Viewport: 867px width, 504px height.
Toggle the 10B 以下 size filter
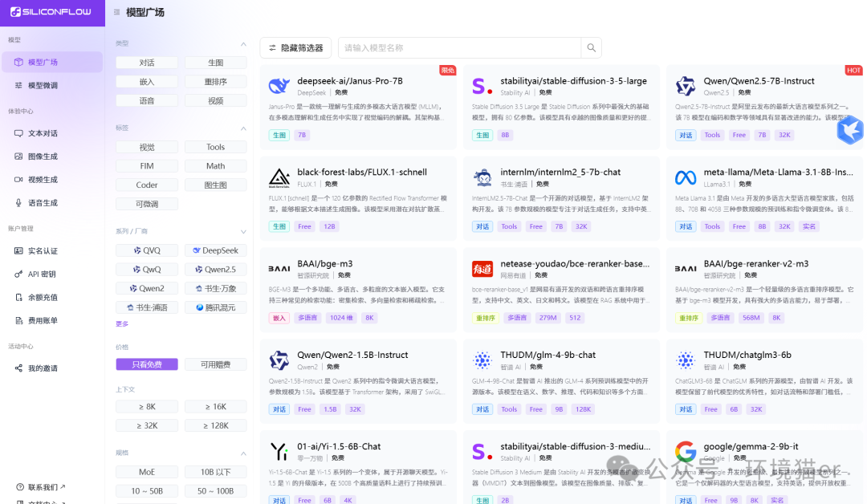click(216, 472)
